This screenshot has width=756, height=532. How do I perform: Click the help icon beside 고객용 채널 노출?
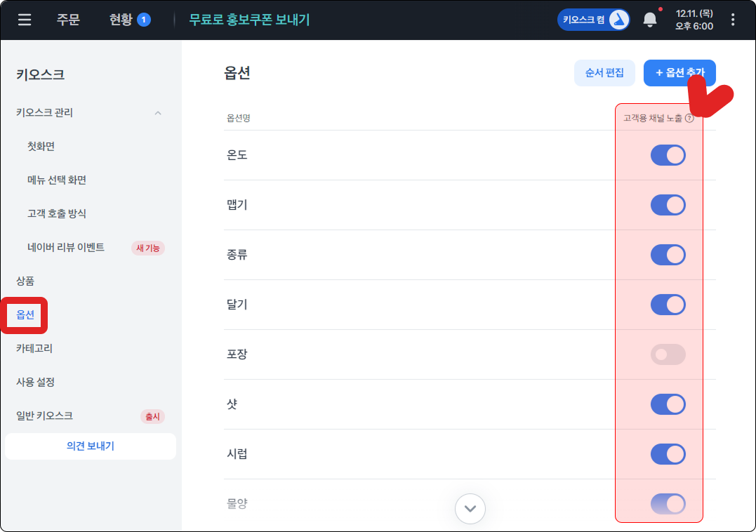coord(689,119)
